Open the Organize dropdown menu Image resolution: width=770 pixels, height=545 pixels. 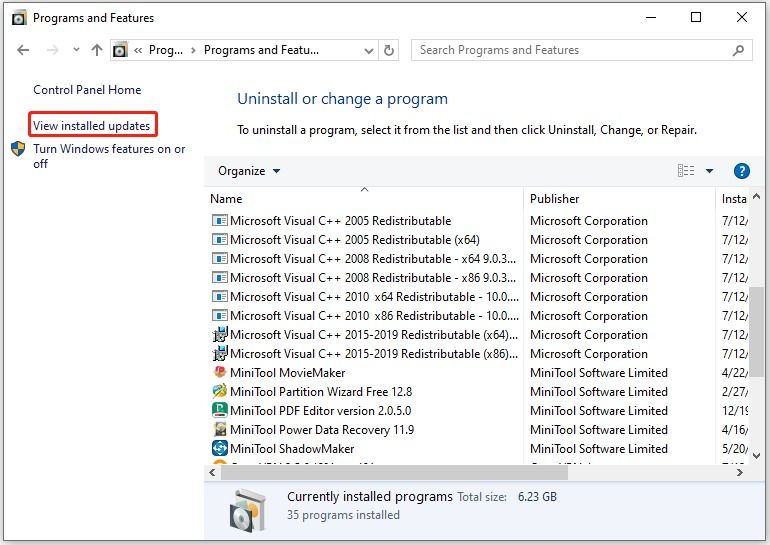(249, 171)
